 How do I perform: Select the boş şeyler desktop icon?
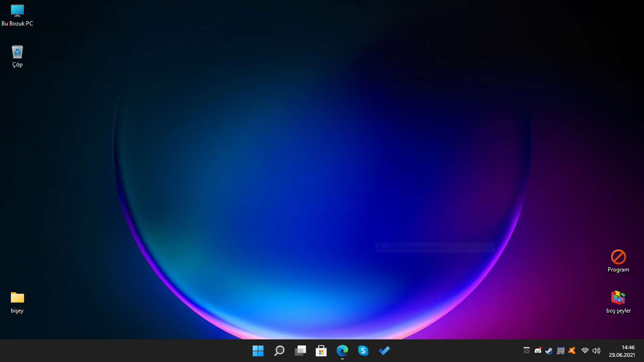[618, 302]
